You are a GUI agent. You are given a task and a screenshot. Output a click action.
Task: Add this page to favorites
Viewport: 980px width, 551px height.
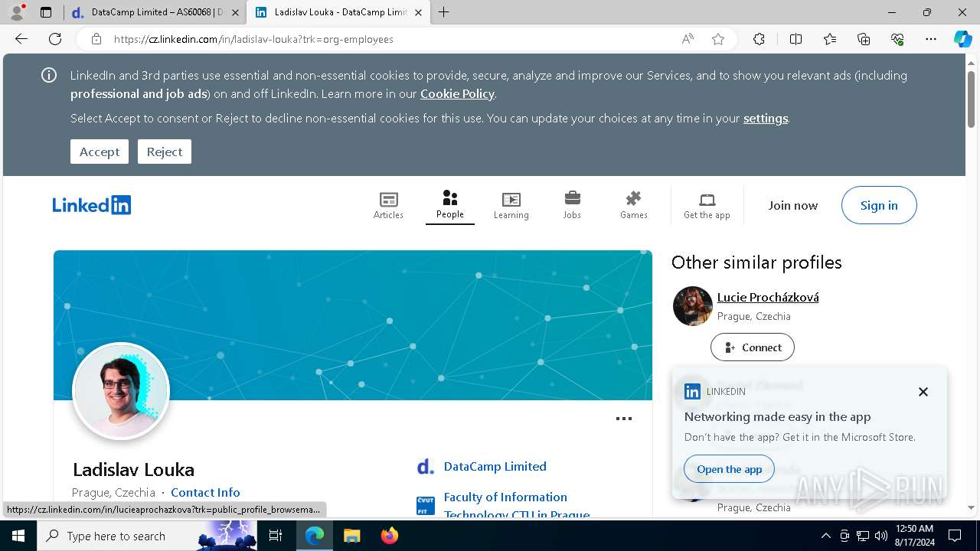point(718,39)
